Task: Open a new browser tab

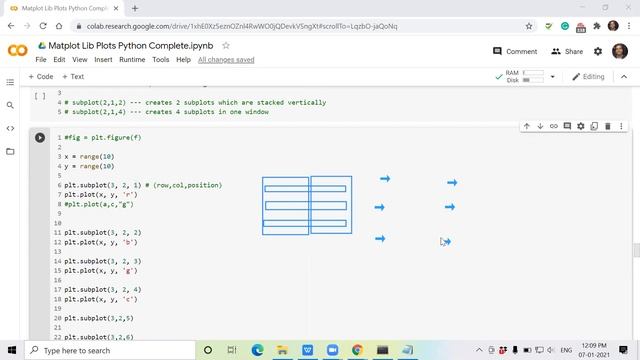Action: point(135,8)
